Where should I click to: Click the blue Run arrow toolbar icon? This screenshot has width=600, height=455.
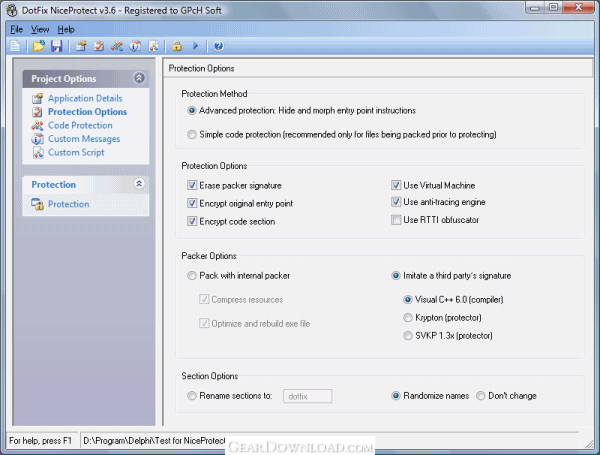point(196,46)
